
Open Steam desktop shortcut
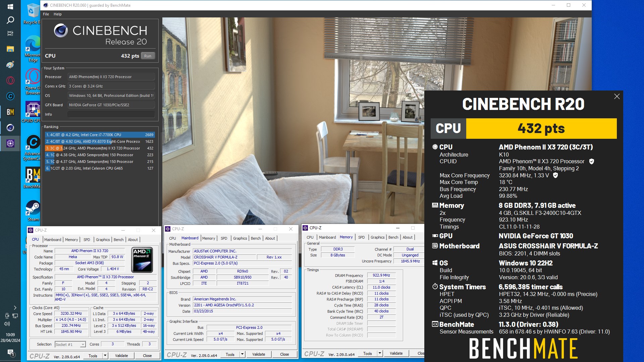click(x=33, y=210)
